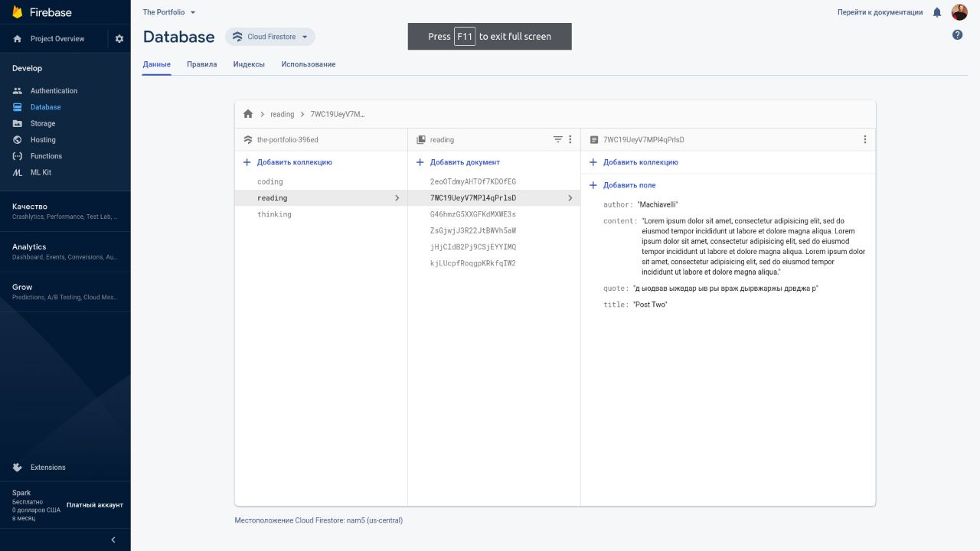This screenshot has width=980, height=551.
Task: Open filter icon in reading collection header
Action: pos(557,139)
